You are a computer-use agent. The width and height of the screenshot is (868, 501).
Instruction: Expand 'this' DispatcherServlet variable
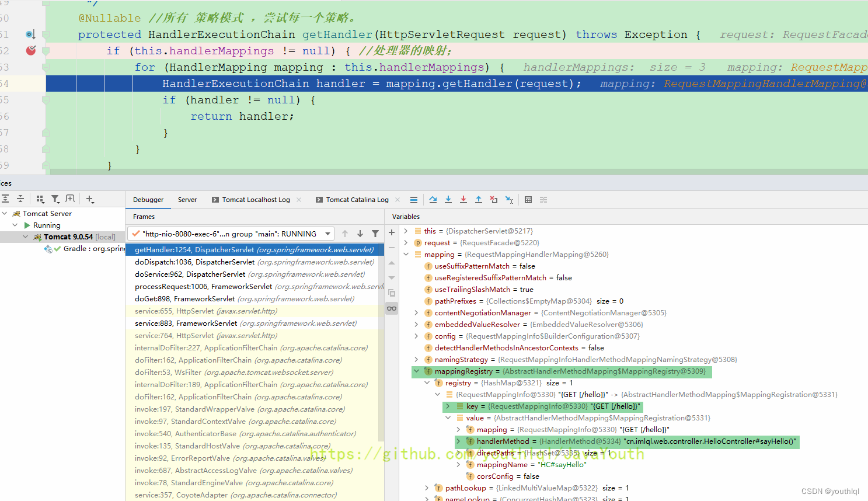coord(406,231)
